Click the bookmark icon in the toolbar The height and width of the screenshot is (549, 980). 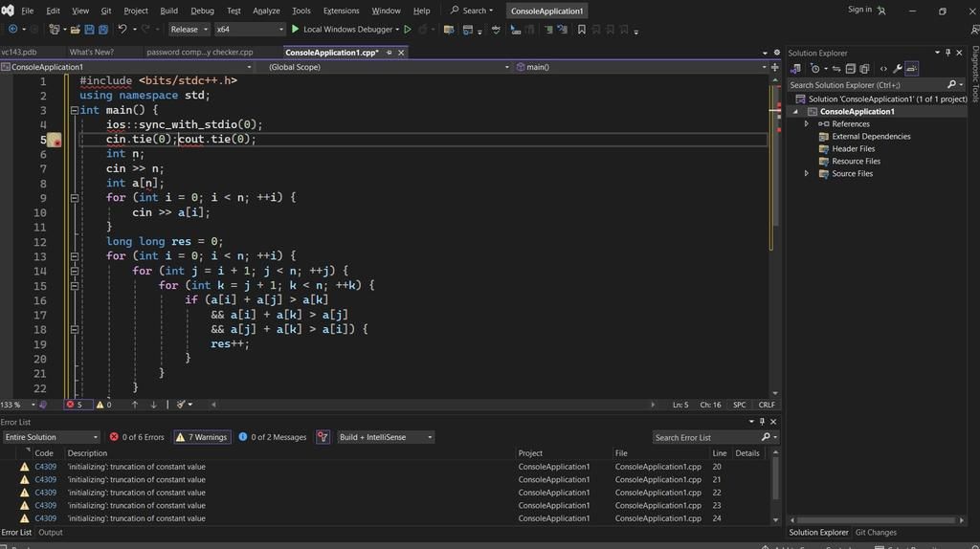click(x=581, y=30)
